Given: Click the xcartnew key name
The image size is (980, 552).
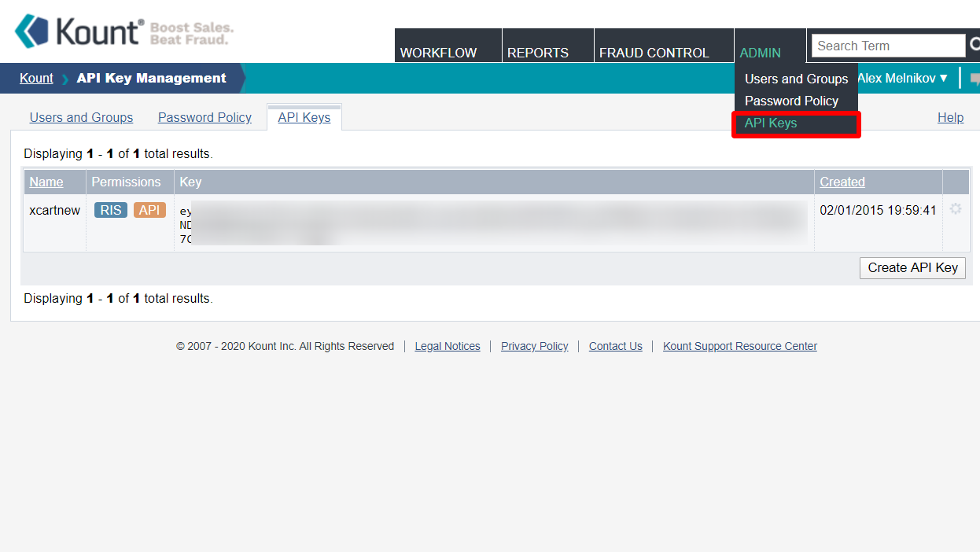Looking at the screenshot, I should click(54, 210).
